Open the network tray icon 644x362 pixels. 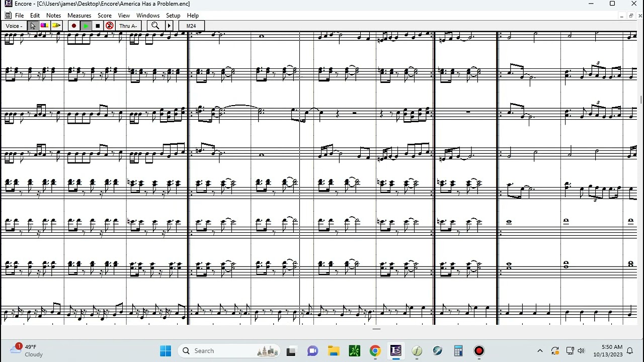[570, 351]
